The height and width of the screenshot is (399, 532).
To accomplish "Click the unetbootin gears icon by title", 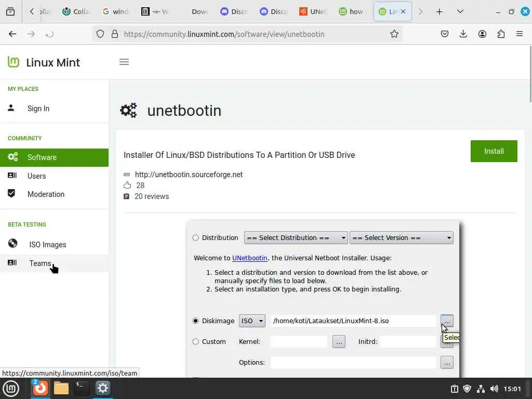I will 129,110.
